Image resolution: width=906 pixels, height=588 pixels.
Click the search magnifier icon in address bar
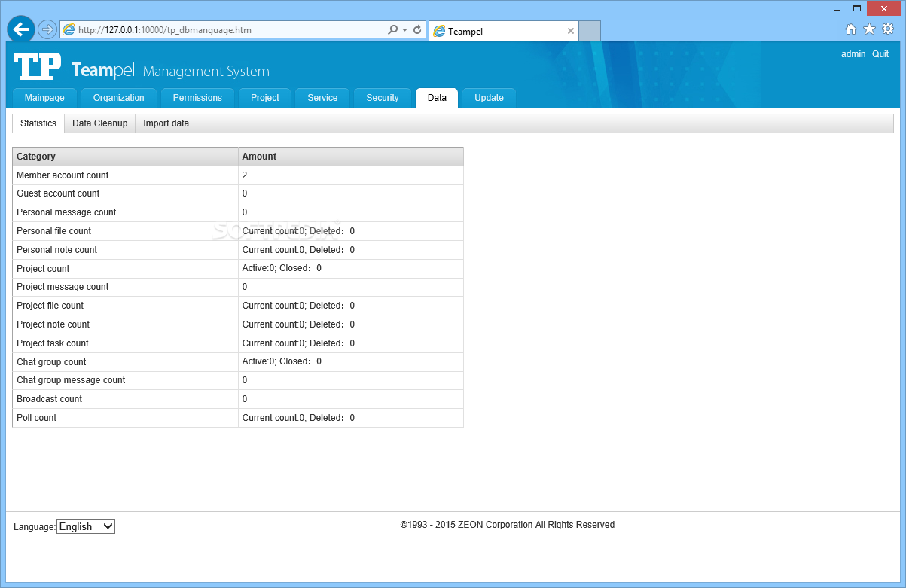coord(392,30)
